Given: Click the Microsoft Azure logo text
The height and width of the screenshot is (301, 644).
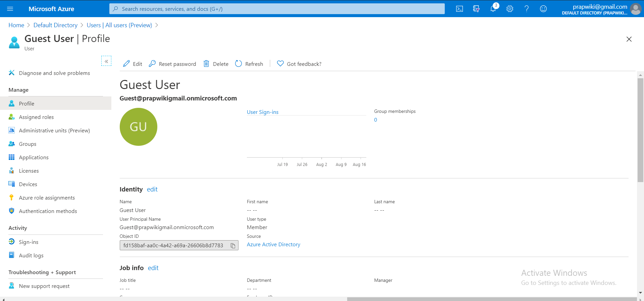Looking at the screenshot, I should tap(51, 9).
